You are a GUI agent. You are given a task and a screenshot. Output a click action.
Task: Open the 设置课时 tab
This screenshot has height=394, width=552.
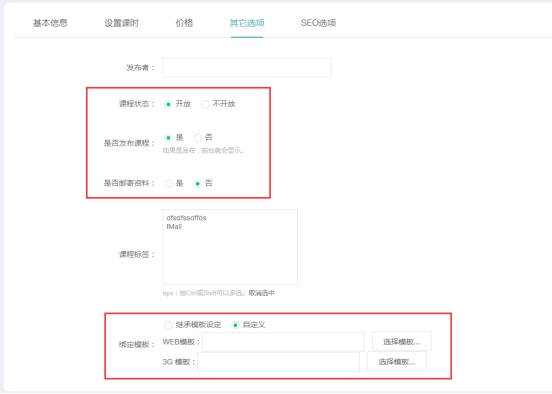tap(121, 23)
